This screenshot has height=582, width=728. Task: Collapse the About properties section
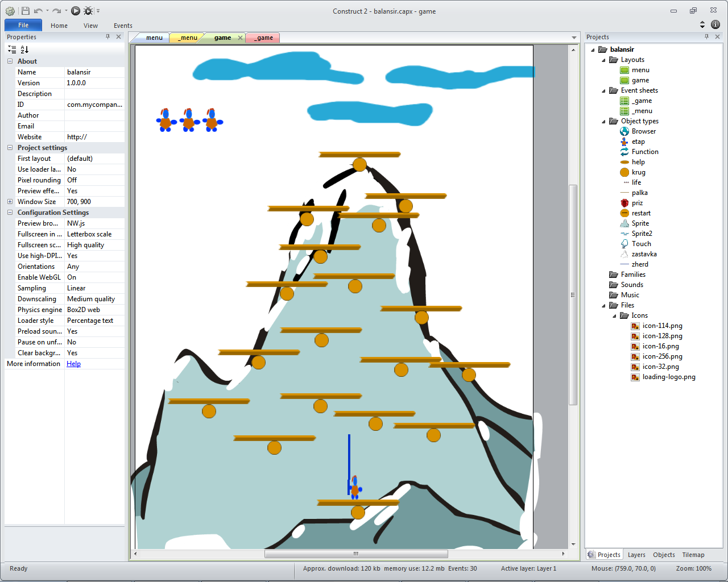click(10, 61)
